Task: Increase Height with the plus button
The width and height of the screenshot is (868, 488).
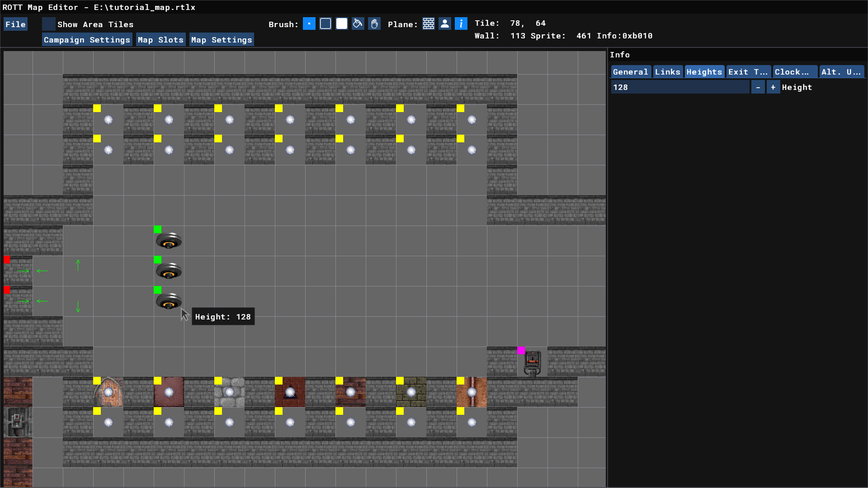Action: [773, 87]
